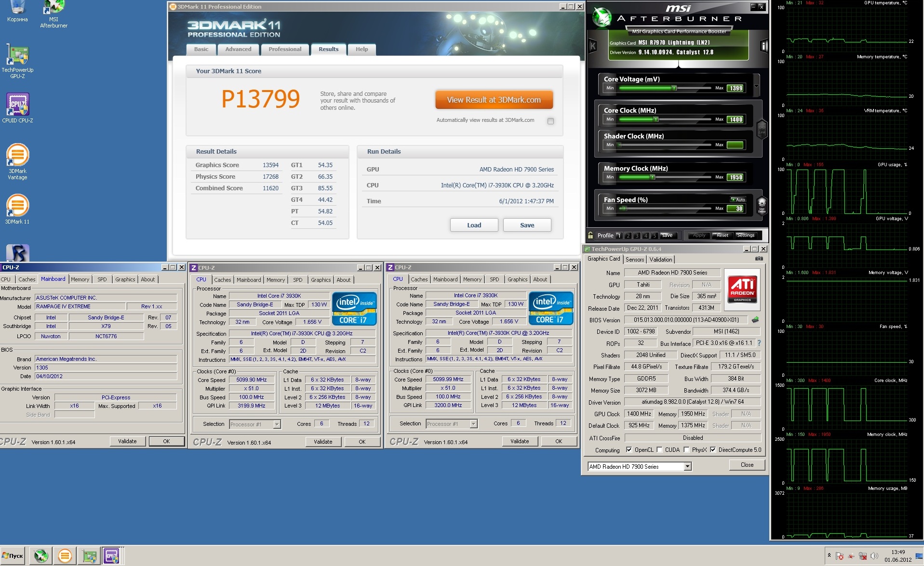
Task: Select Afterburner profile slot 5
Action: 654,236
